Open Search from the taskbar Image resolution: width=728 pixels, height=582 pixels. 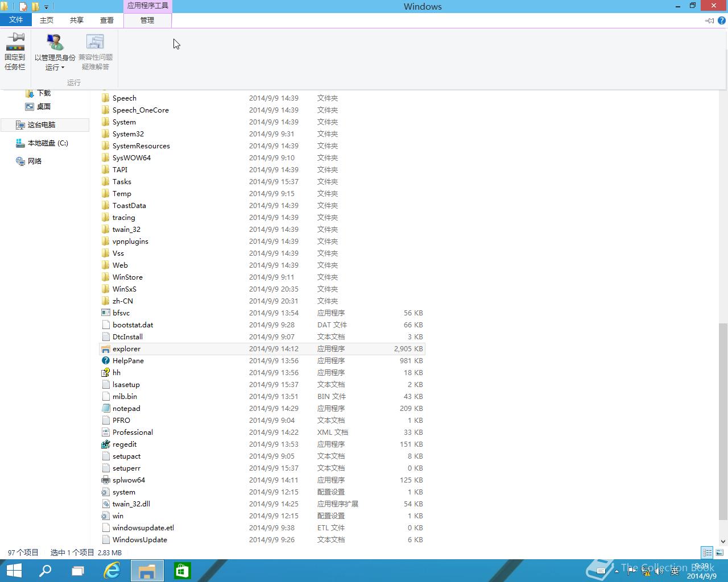pos(45,571)
